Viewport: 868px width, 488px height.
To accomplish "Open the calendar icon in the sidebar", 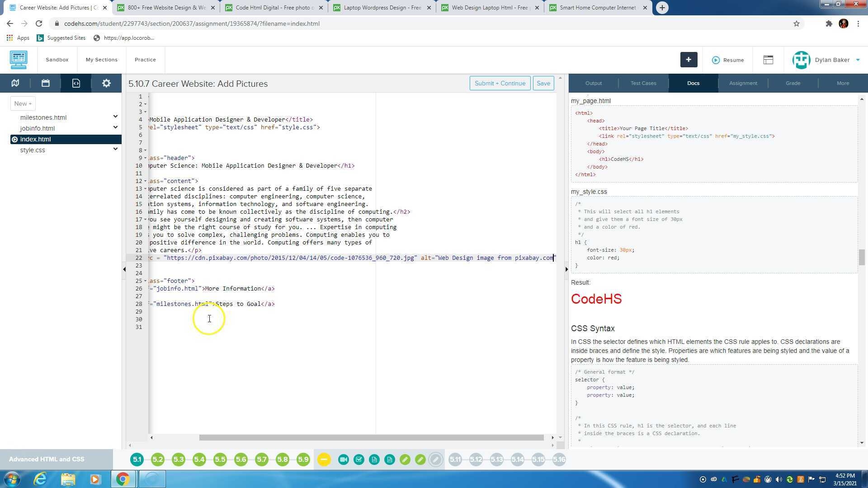I will [x=45, y=83].
